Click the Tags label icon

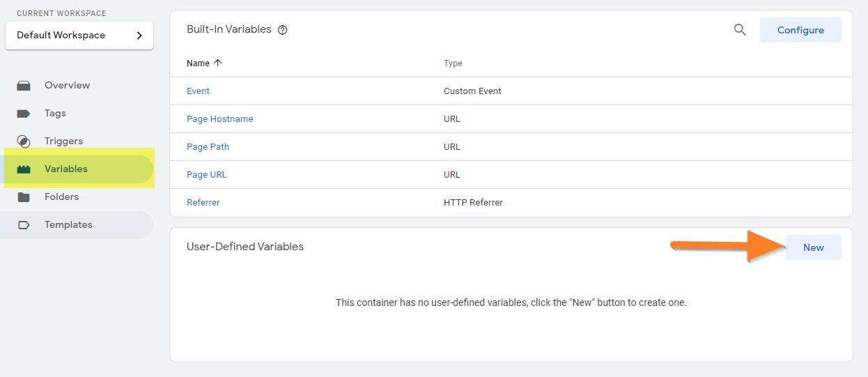point(24,114)
